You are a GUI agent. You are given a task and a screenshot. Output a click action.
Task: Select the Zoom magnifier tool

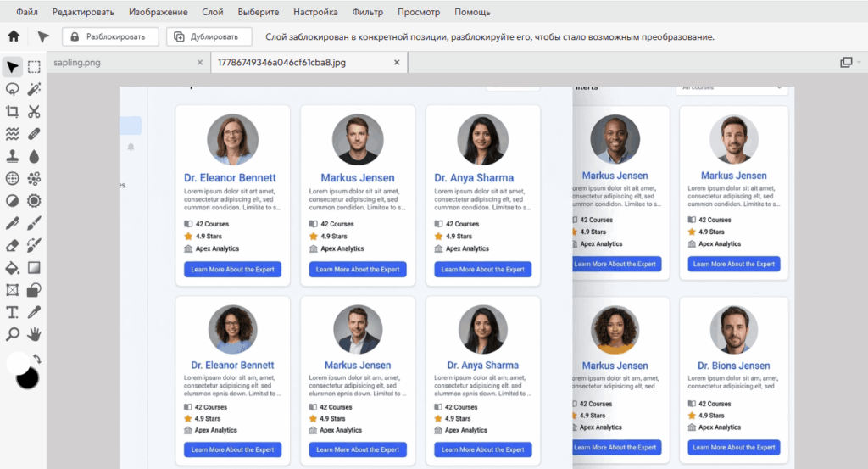tap(12, 334)
